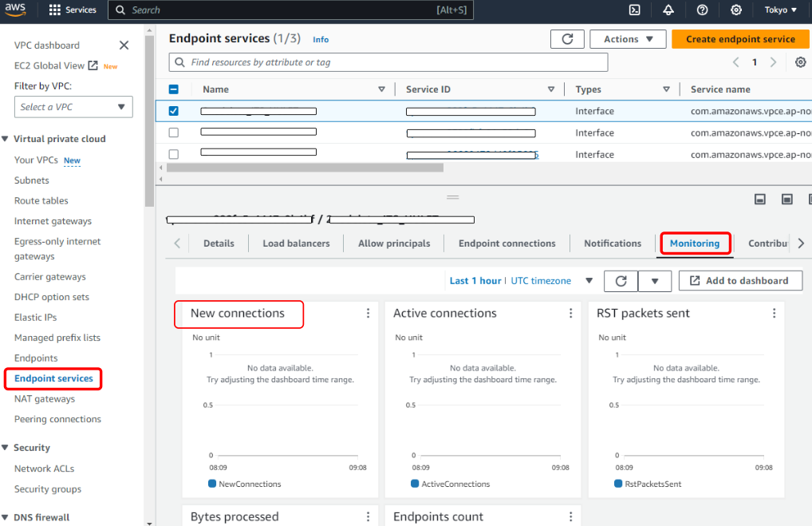The height and width of the screenshot is (526, 812).
Task: Open the Services grid menu
Action: [73, 10]
